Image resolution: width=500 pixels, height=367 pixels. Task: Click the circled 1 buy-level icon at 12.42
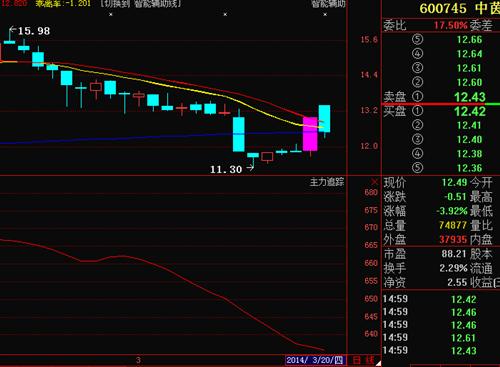(x=417, y=111)
